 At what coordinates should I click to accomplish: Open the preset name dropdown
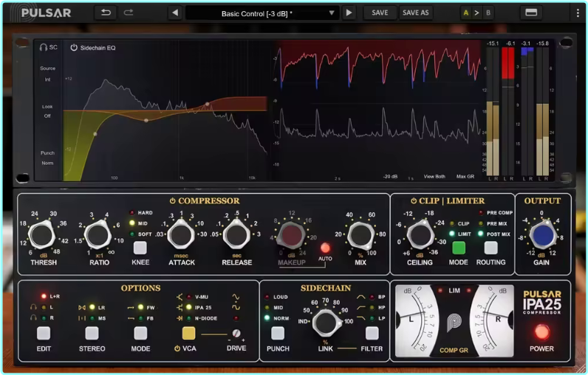pyautogui.click(x=262, y=13)
